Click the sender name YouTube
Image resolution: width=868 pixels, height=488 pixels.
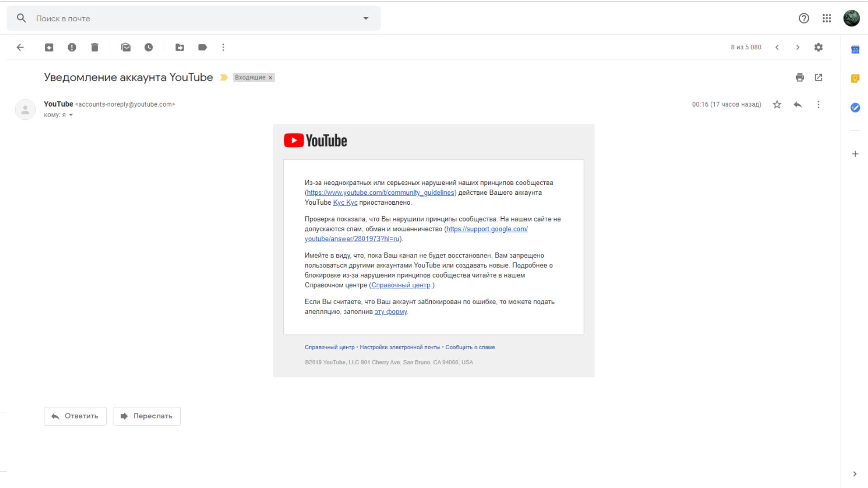58,104
